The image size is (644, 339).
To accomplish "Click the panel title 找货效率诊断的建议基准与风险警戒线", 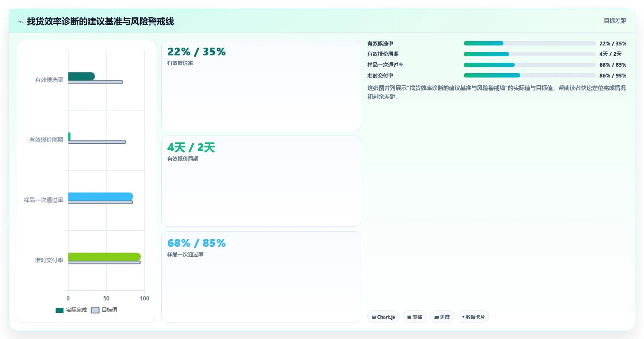I will click(x=100, y=22).
